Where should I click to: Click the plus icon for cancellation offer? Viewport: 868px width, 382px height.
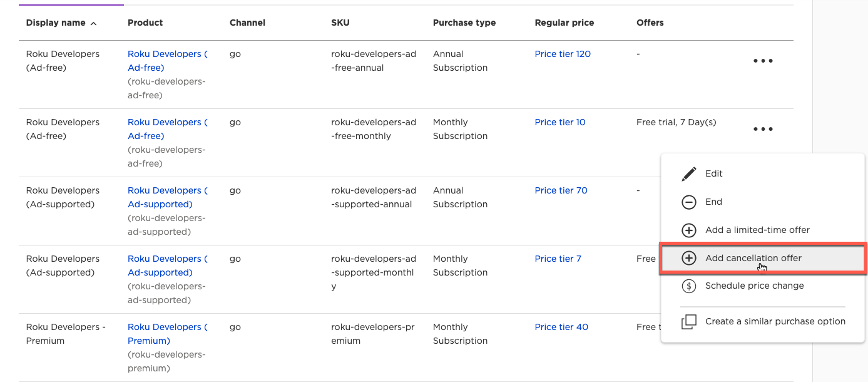click(688, 258)
